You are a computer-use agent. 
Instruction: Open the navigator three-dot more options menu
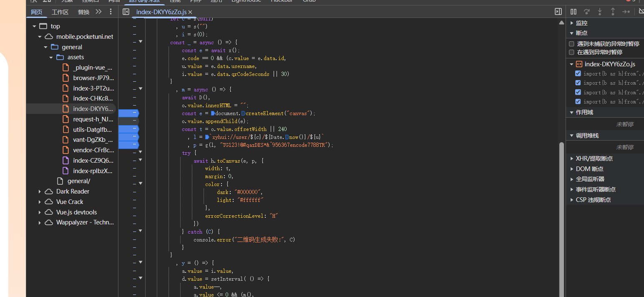pyautogui.click(x=111, y=12)
